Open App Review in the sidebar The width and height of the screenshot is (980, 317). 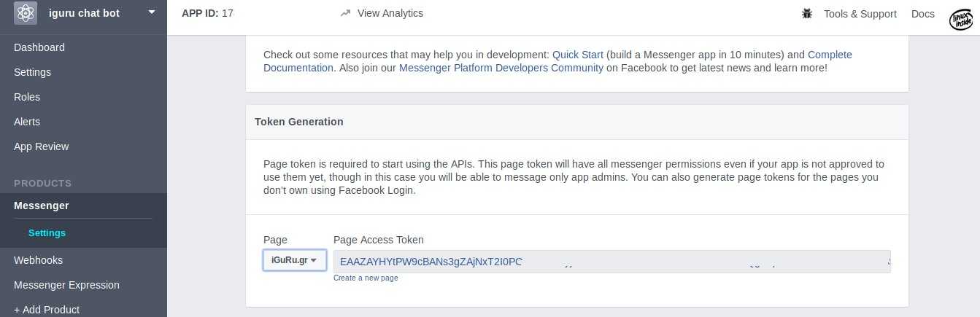coord(42,146)
